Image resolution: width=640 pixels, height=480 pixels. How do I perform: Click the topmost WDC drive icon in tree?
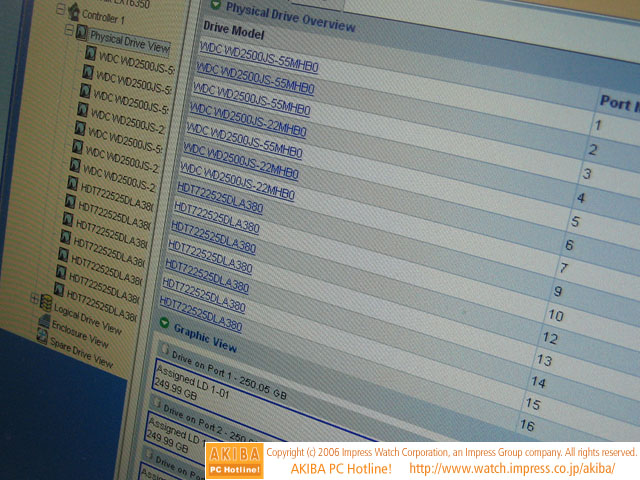(88, 54)
